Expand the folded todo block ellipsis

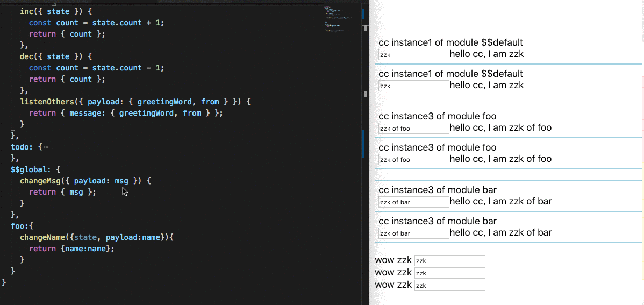(x=46, y=147)
